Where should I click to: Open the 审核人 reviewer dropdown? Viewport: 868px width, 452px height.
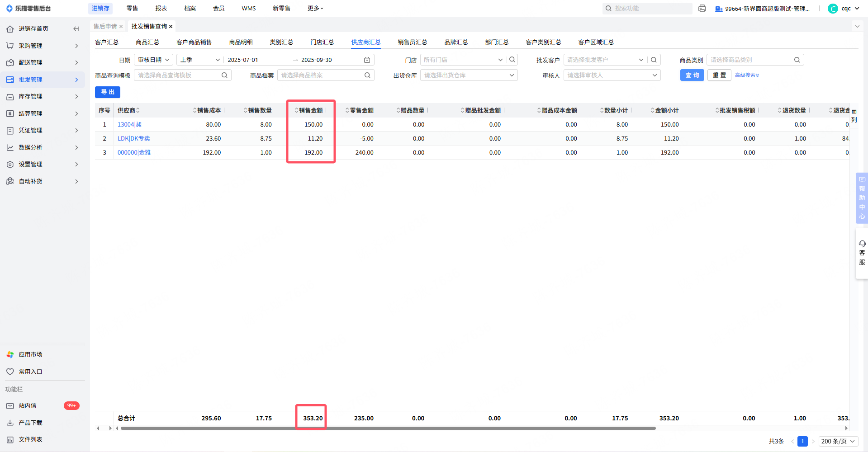[612, 75]
